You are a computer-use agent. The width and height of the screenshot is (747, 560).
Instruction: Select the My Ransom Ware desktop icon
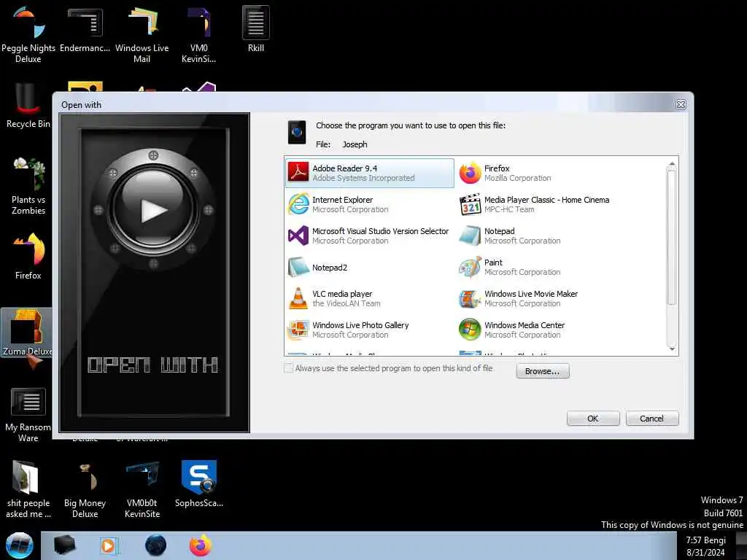tap(28, 415)
